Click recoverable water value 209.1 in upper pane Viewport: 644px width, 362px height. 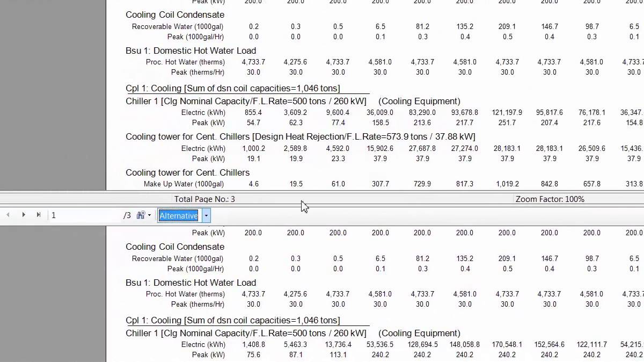coord(507,26)
